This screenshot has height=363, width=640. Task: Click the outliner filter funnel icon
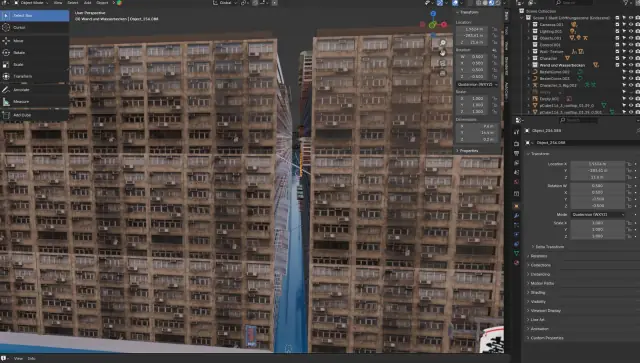pos(626,3)
